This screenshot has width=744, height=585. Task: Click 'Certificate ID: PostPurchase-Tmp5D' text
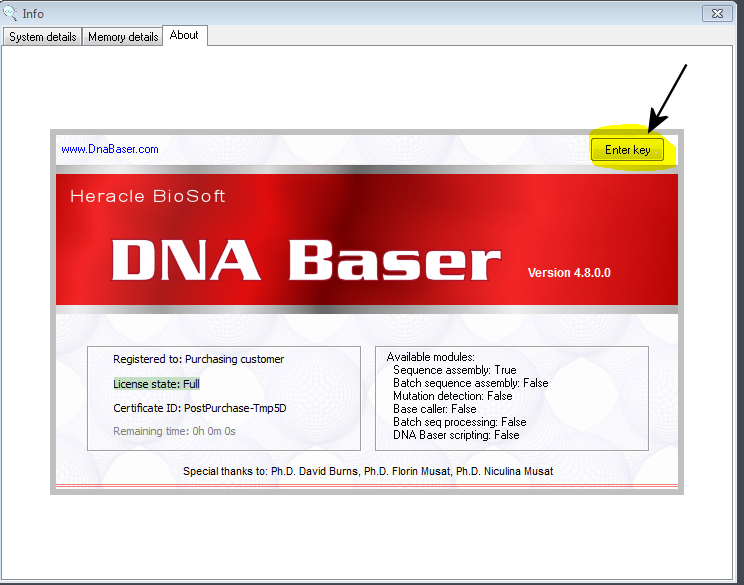[x=200, y=408]
